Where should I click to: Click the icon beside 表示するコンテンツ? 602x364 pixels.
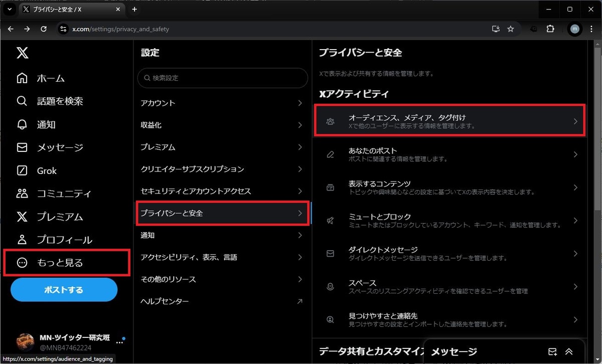click(330, 188)
